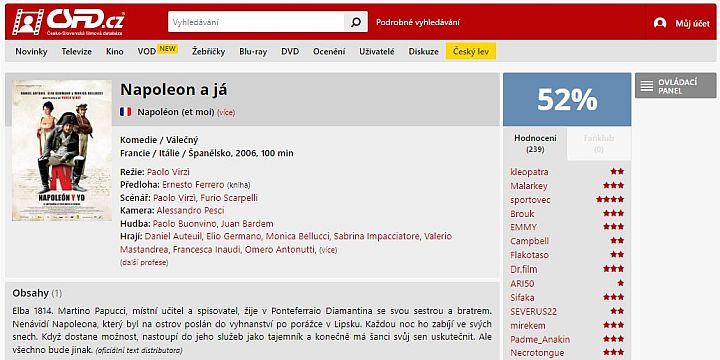Viewport: 720px width, 360px height.
Task: Click the movie title Napoleon a já
Action: [174, 90]
